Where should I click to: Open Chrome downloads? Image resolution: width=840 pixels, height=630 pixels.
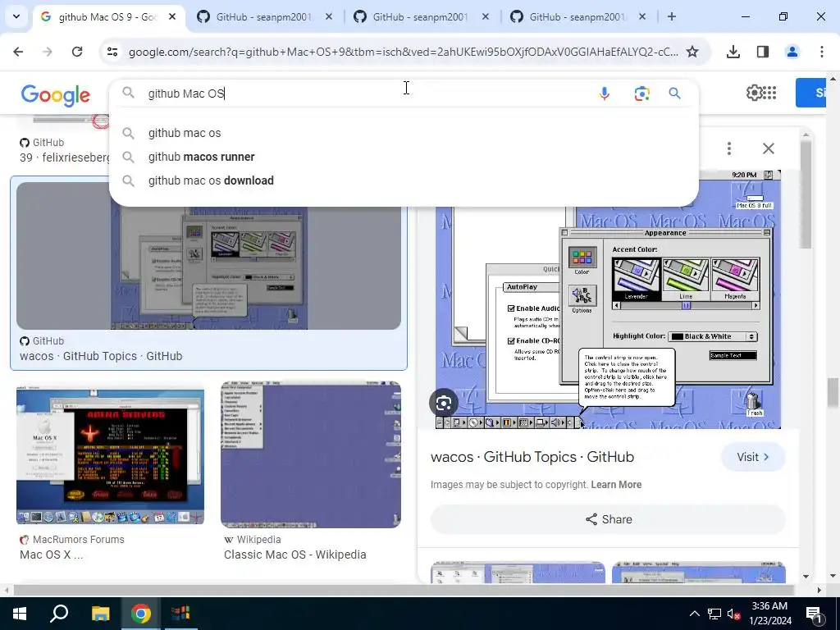click(x=733, y=52)
